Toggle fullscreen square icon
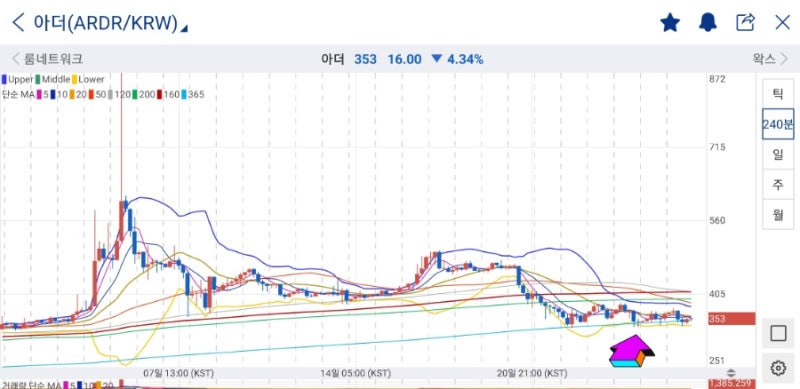 click(778, 333)
